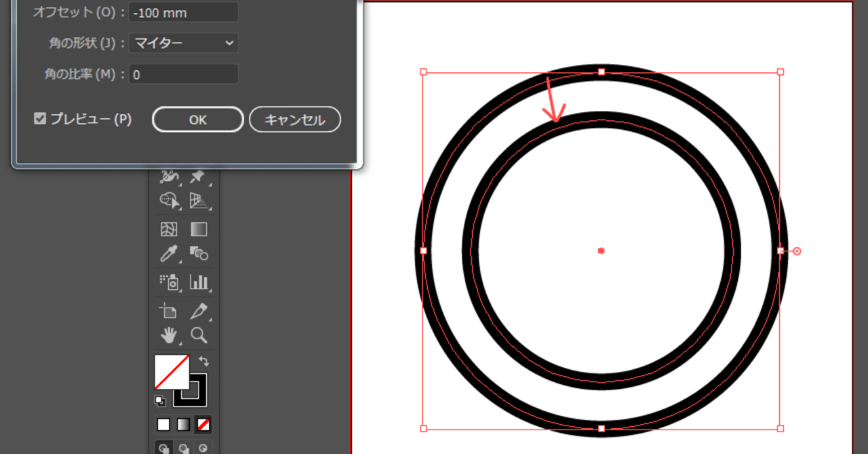This screenshot has height=454, width=868.
Task: Apply solid Color mode button
Action: pyautogui.click(x=164, y=425)
